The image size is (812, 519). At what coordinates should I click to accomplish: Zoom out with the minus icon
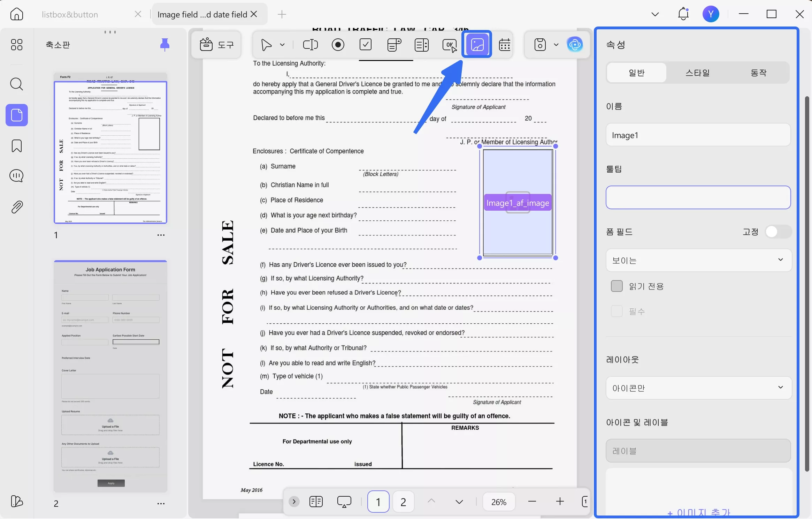tap(532, 502)
